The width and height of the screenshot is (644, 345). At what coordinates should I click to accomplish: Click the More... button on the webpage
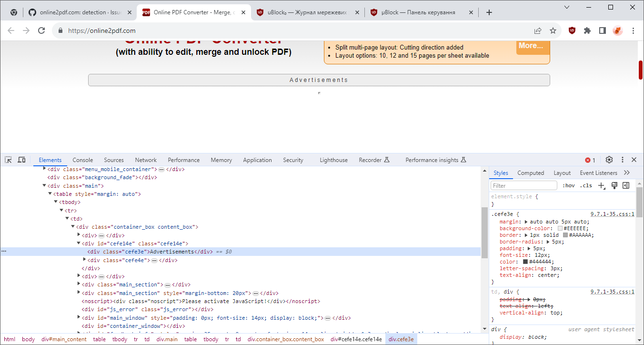[x=532, y=47]
